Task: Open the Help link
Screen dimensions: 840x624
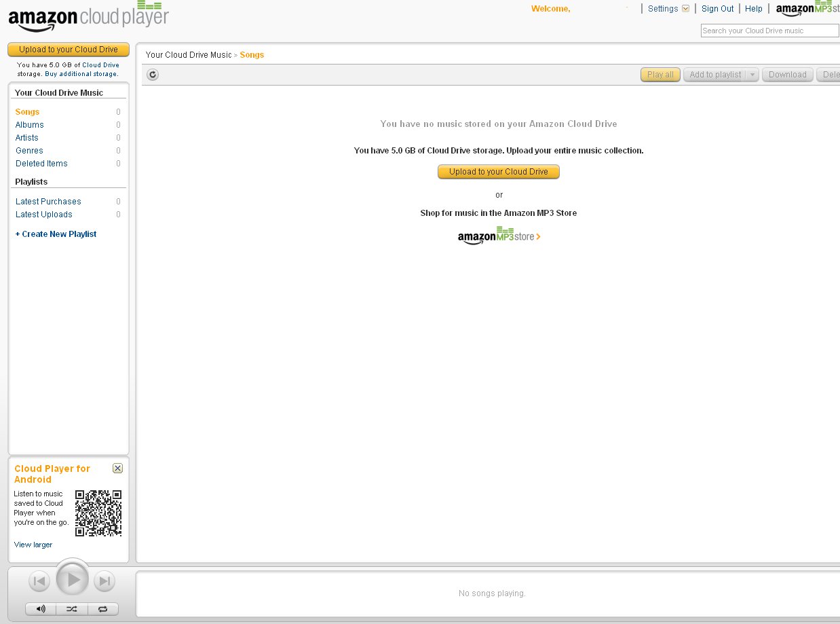Action: [754, 9]
